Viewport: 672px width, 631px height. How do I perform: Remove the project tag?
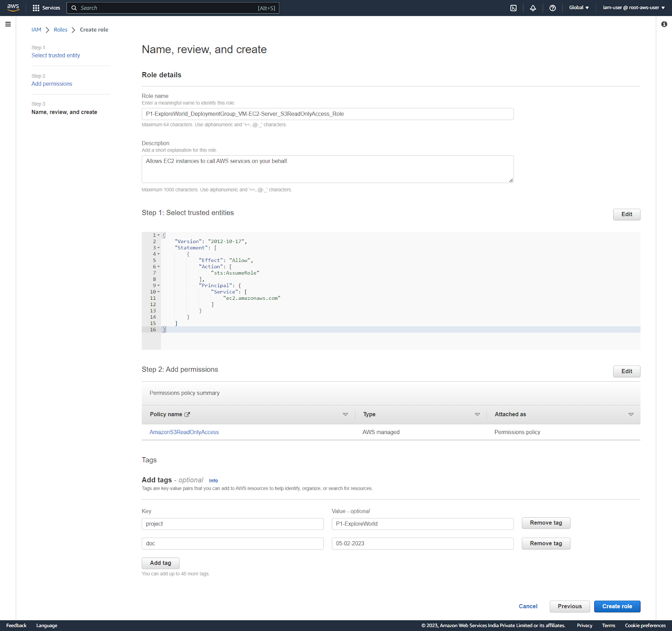pyautogui.click(x=546, y=523)
